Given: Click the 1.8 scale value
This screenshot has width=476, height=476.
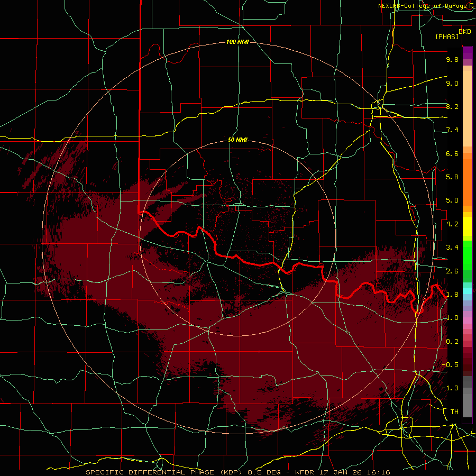Looking at the screenshot, I should click(452, 295).
